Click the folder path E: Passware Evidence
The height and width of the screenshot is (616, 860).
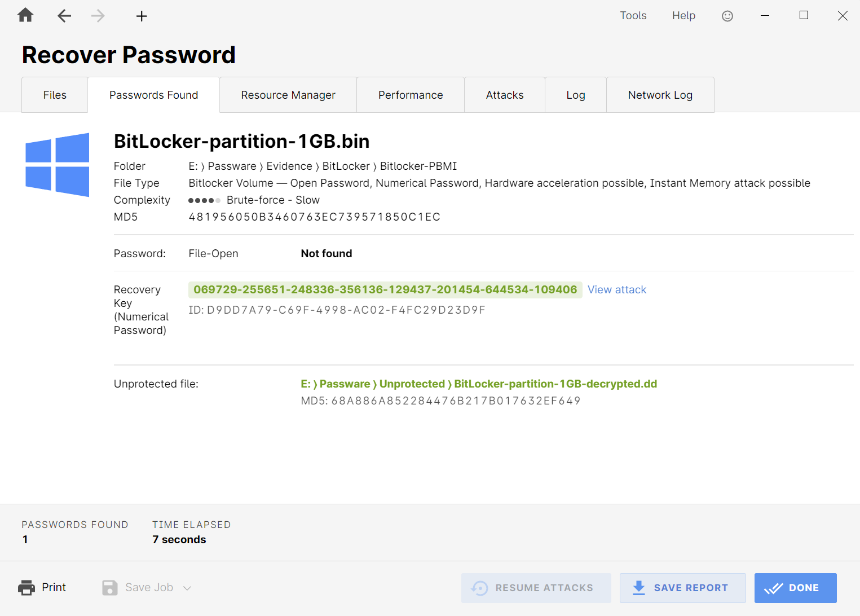pos(323,166)
